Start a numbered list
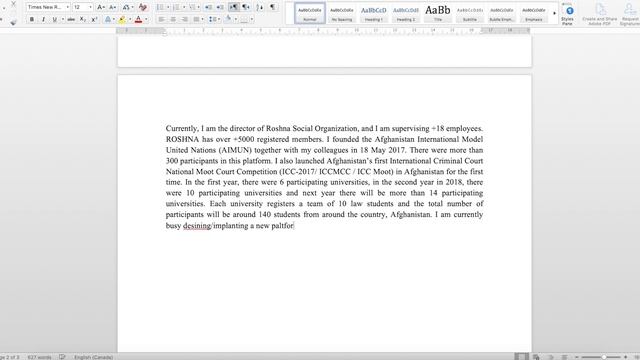 pyautogui.click(x=176, y=7)
